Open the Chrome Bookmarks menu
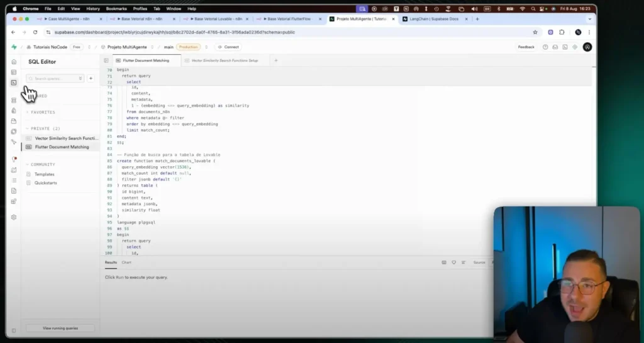The height and width of the screenshot is (343, 644). [116, 9]
